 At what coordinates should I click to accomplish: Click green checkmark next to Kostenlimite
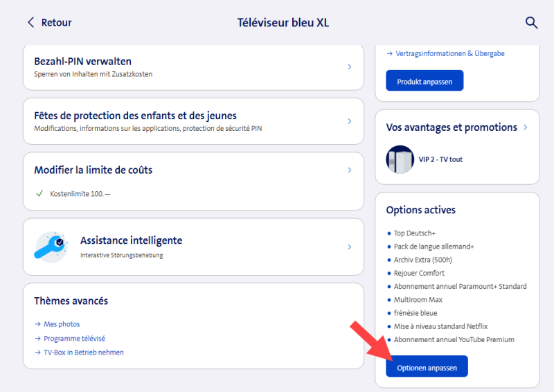[39, 193]
